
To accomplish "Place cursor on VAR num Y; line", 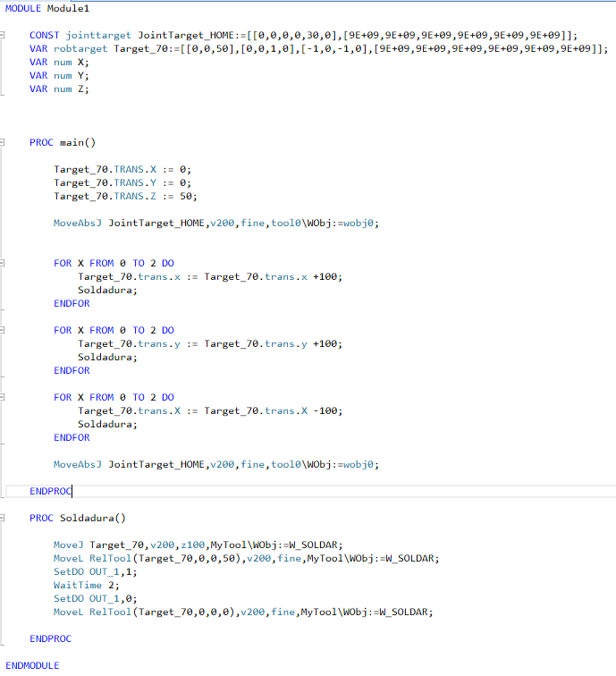I will [59, 75].
